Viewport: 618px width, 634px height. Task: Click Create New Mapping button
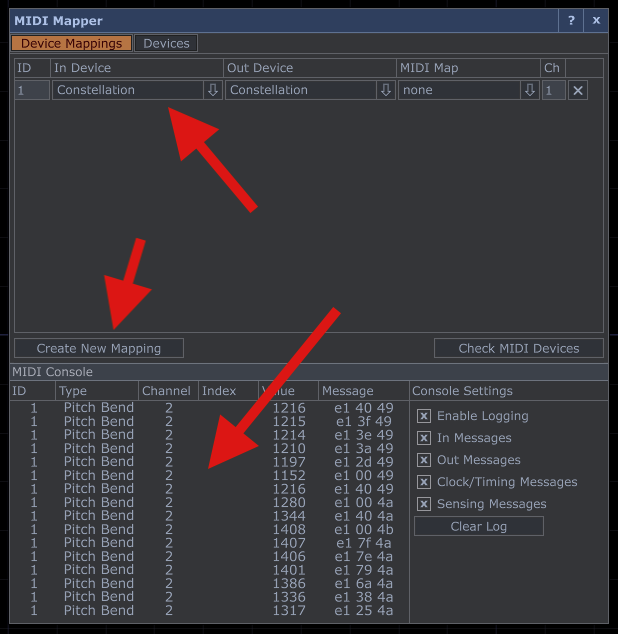pos(99,348)
